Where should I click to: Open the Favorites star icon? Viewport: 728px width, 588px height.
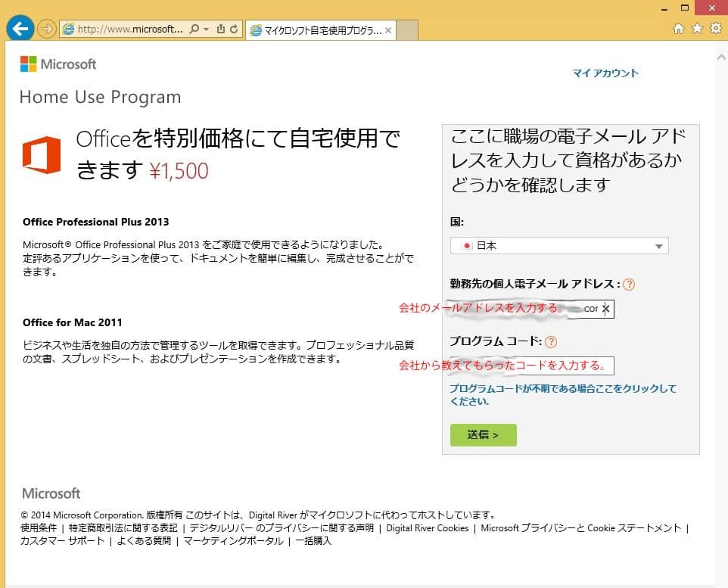tap(696, 29)
